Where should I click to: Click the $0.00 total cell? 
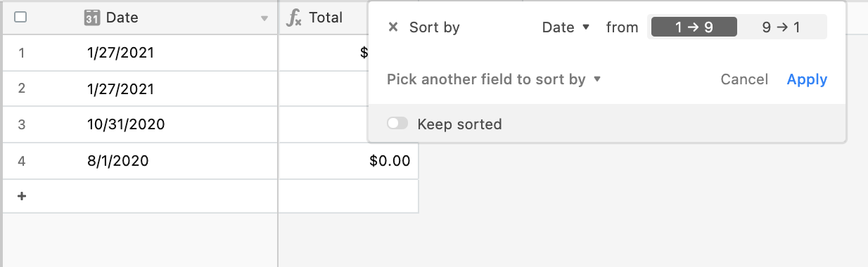click(x=349, y=161)
